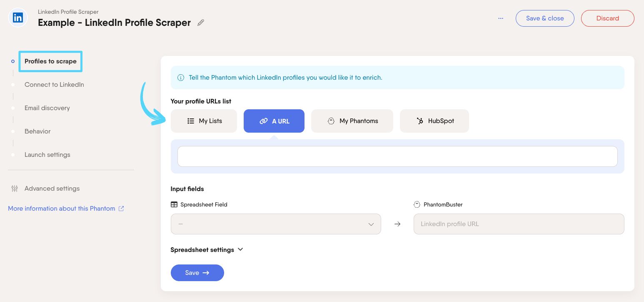This screenshot has height=302, width=644.
Task: Select the My Lists source tab
Action: tap(204, 121)
